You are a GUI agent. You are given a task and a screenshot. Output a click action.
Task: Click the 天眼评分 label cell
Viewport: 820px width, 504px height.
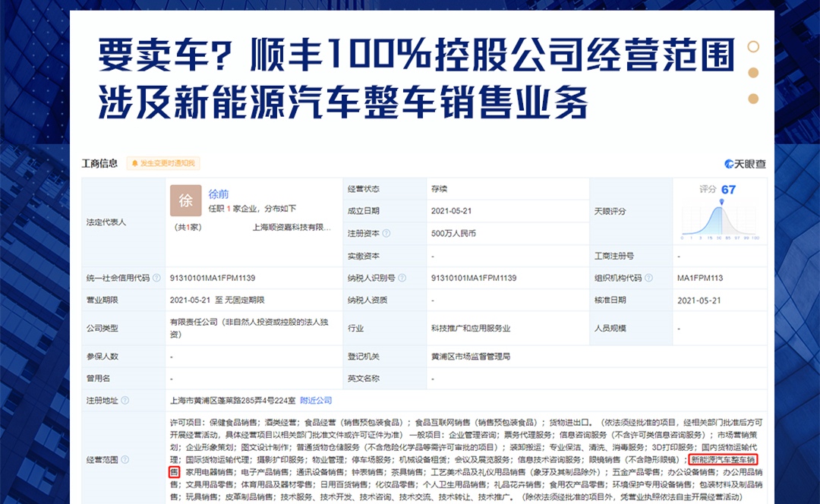(x=631, y=211)
